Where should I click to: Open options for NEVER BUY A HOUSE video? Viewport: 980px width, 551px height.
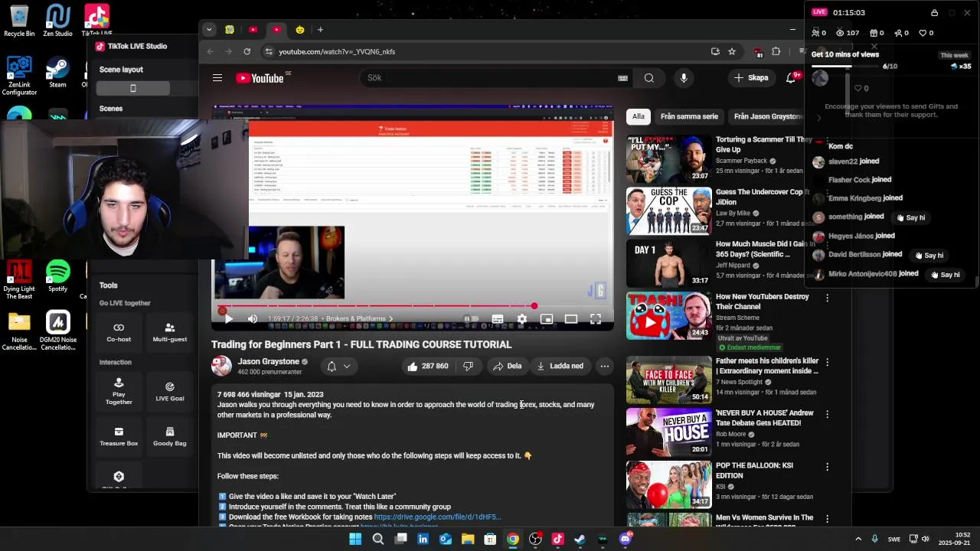click(x=827, y=415)
